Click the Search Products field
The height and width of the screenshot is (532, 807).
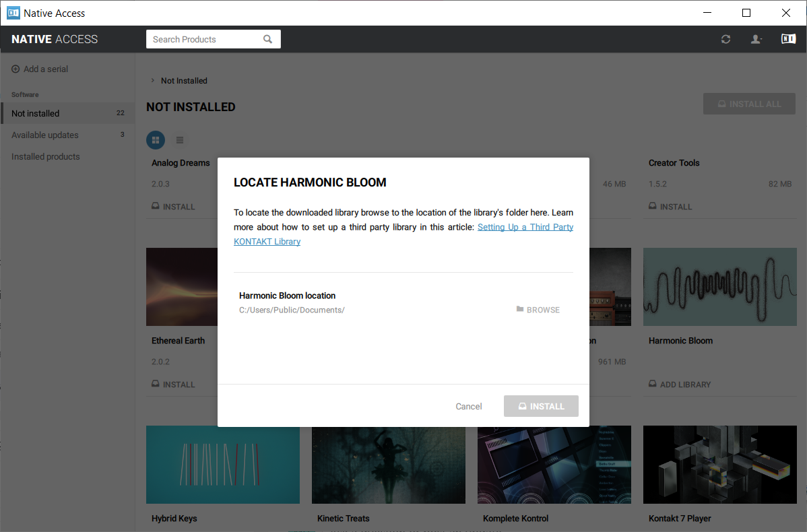[x=205, y=39]
